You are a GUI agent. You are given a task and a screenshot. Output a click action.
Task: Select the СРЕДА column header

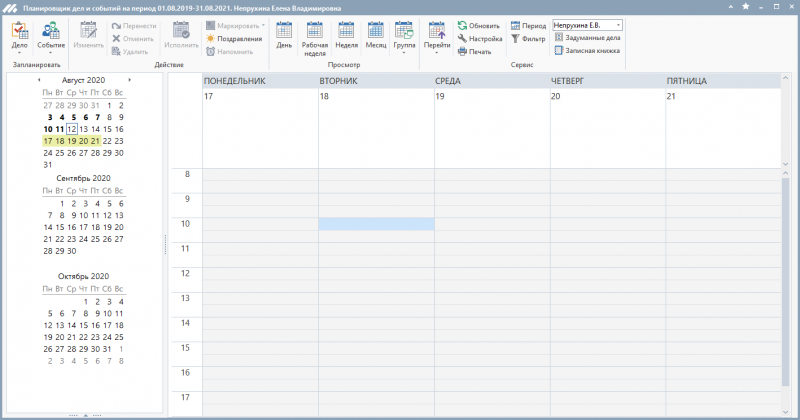(492, 81)
